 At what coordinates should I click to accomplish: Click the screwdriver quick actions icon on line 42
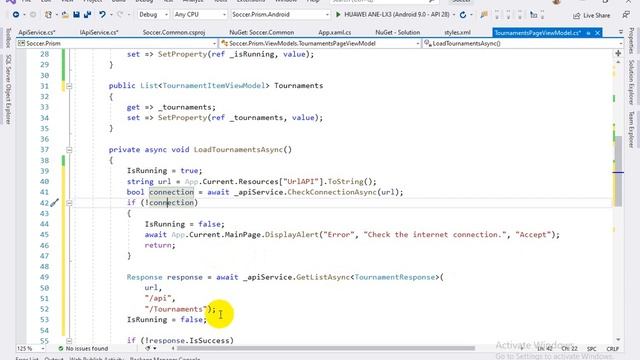point(54,202)
